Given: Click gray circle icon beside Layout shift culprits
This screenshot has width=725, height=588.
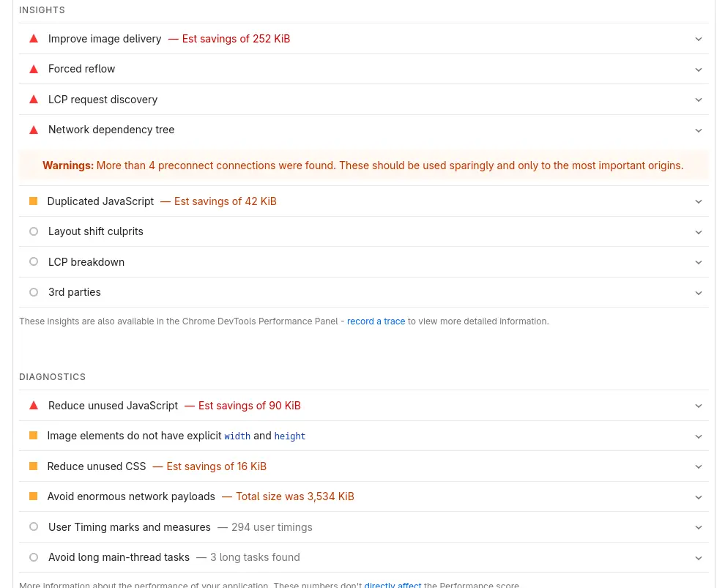Looking at the screenshot, I should pyautogui.click(x=34, y=231).
